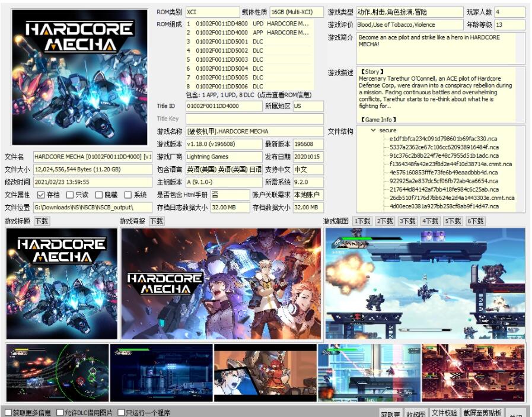Click the 游戏标题 下载 button
This screenshot has width=532, height=417.
(x=42, y=221)
